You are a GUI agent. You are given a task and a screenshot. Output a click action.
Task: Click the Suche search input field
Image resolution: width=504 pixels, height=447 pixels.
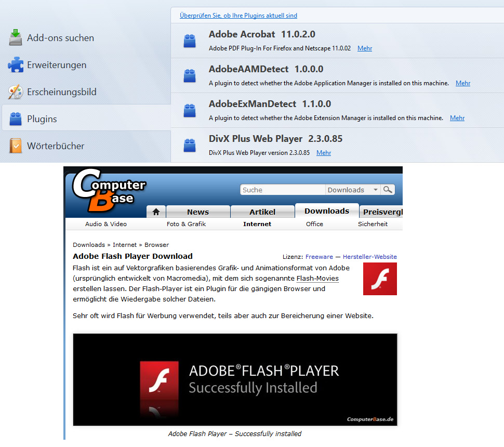click(x=283, y=190)
